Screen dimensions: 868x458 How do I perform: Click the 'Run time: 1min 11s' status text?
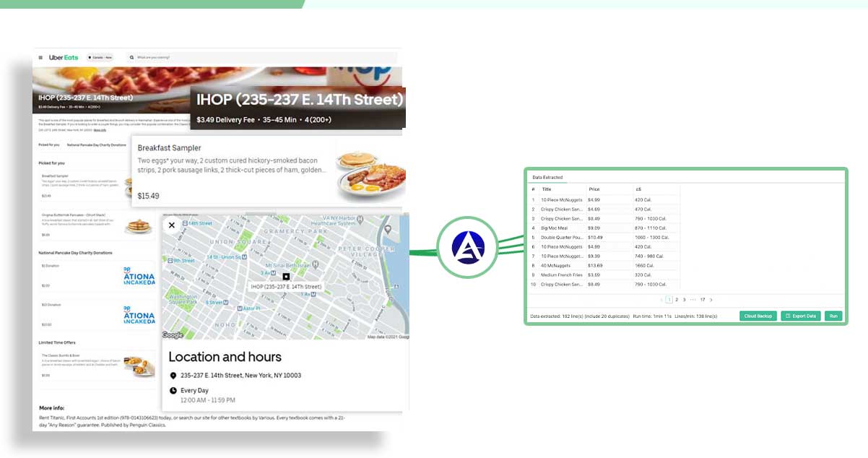(652, 316)
